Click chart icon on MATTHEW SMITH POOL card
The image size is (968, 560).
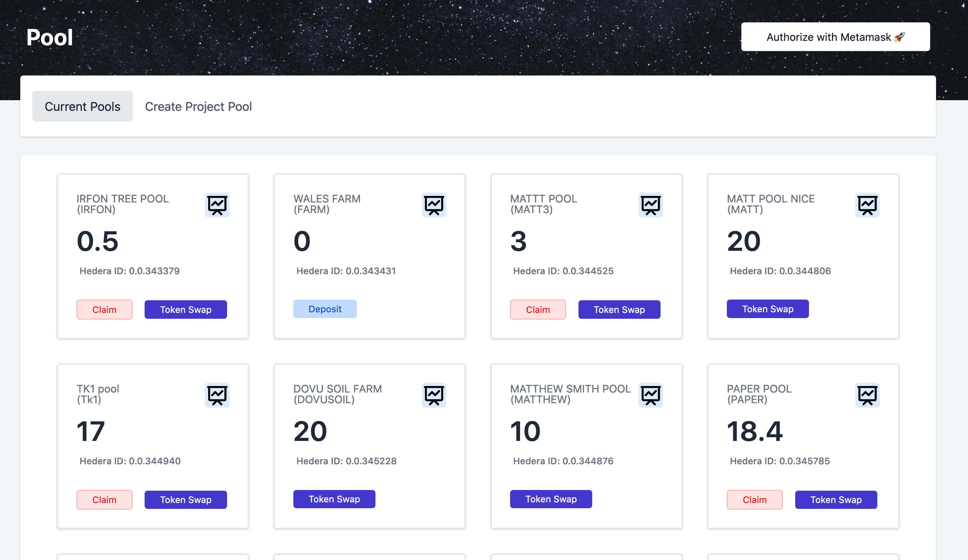(650, 395)
